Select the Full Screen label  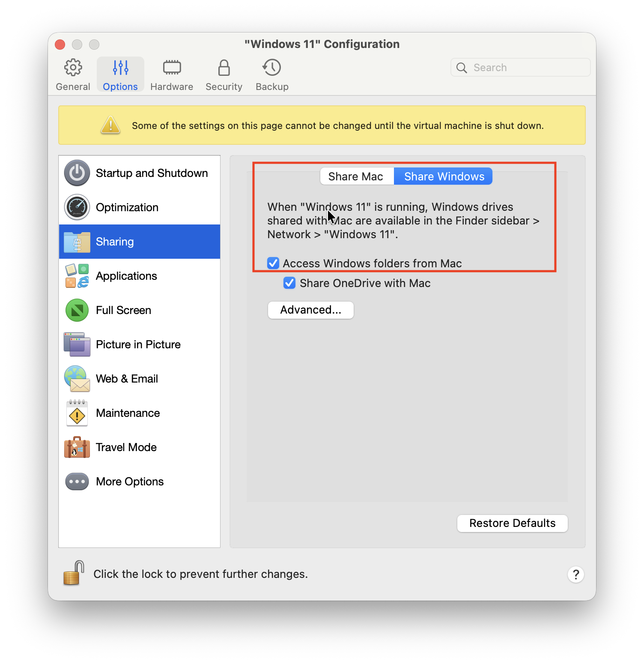(124, 310)
